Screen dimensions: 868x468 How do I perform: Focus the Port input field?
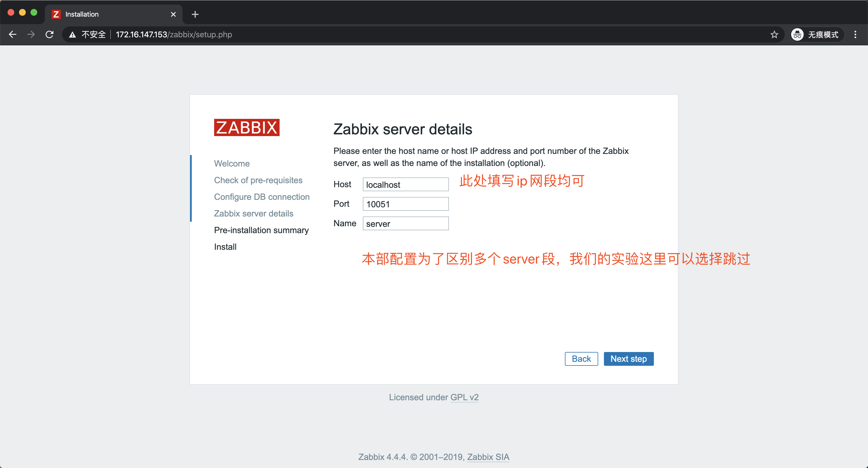[x=405, y=204]
